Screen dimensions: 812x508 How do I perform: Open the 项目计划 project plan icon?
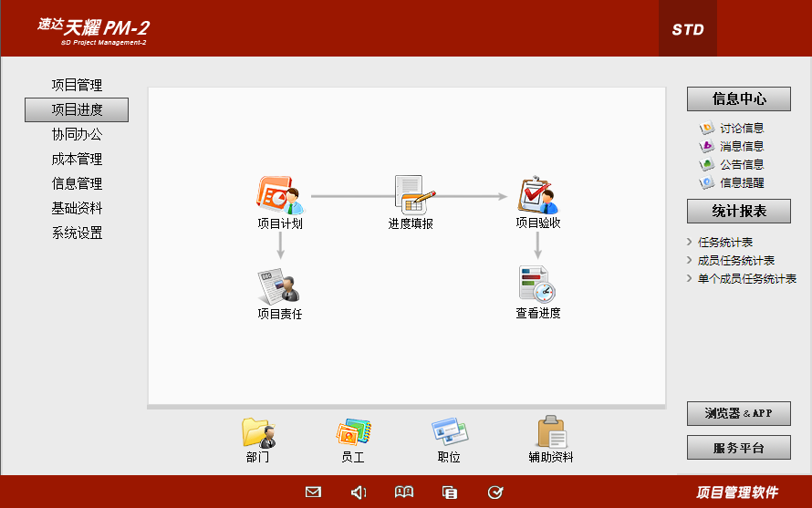coord(279,195)
